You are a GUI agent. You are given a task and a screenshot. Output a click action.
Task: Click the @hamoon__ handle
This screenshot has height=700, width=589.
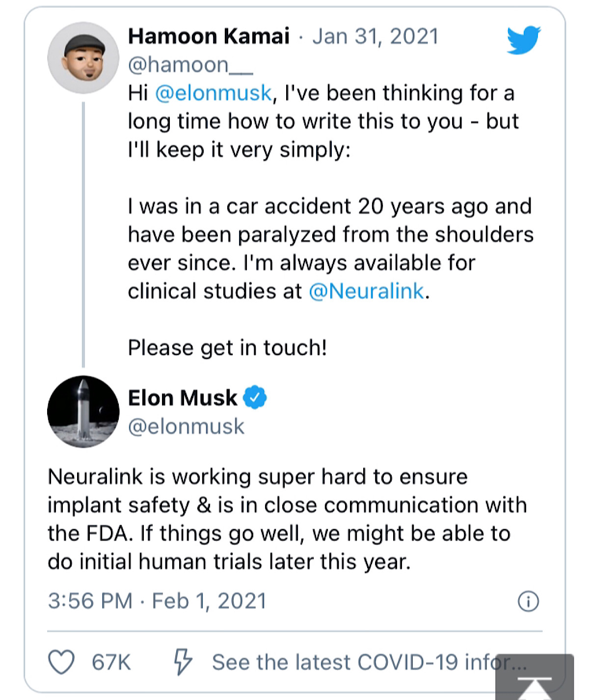click(x=190, y=65)
